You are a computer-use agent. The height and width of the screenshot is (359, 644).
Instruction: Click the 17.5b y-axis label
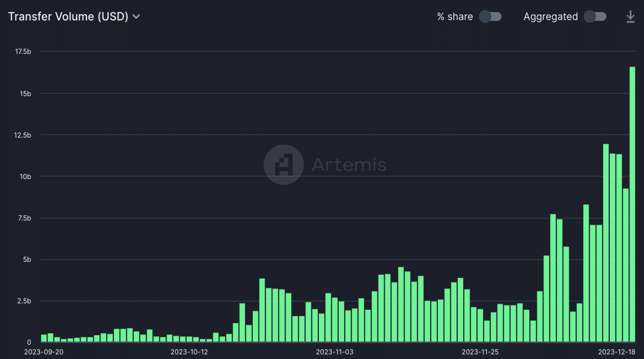click(x=23, y=52)
